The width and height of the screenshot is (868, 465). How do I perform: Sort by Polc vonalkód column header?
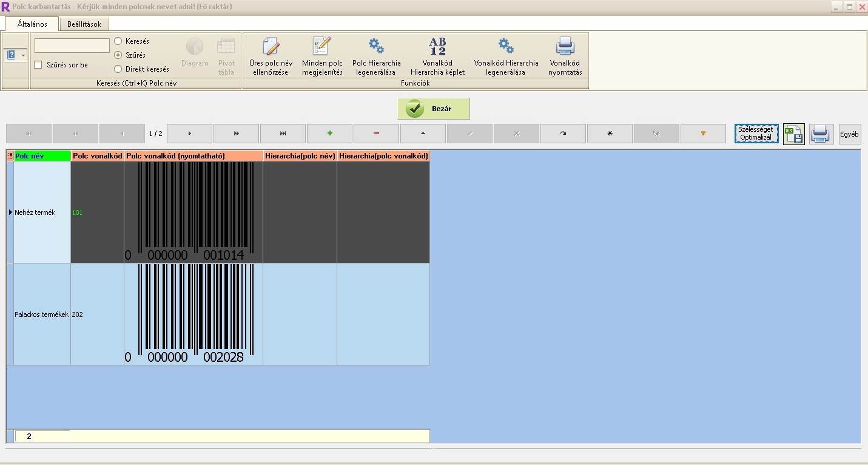tap(97, 156)
